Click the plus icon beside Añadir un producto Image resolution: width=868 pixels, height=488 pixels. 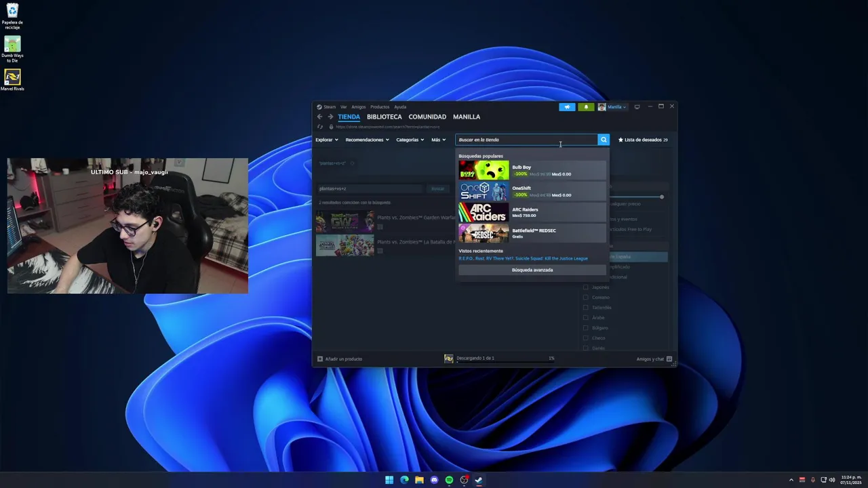click(320, 359)
